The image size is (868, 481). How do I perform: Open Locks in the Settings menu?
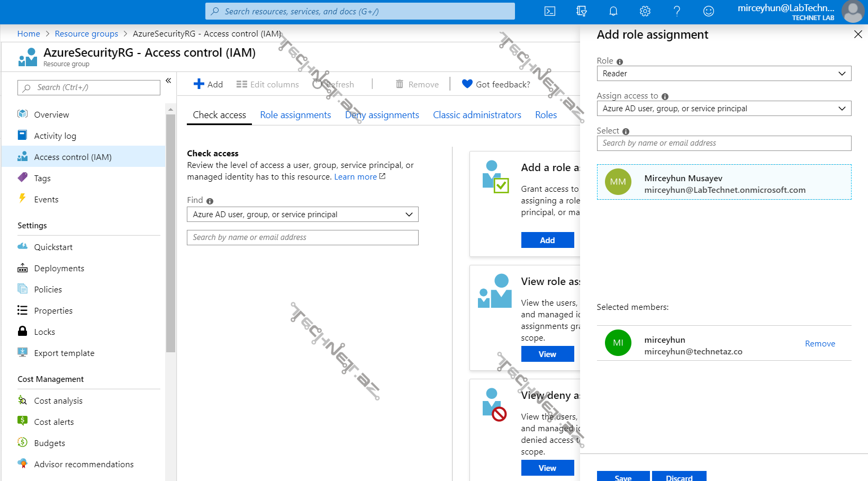tap(44, 332)
